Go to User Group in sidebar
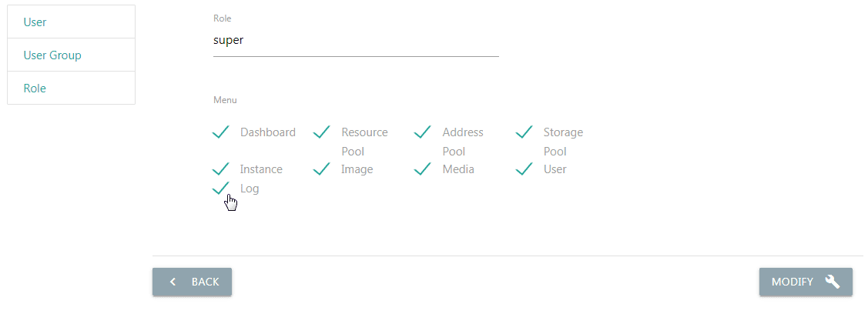Screen dimensions: 868x324 point(52,55)
